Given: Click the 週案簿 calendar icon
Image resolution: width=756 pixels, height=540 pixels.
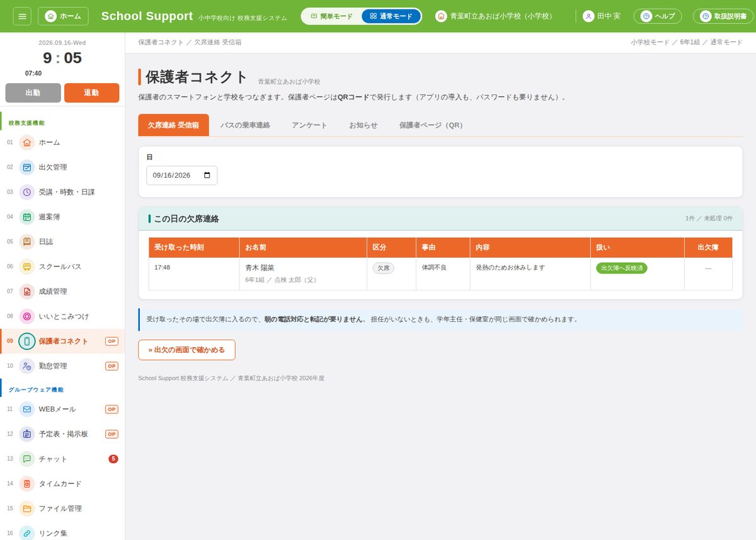Looking at the screenshot, I should click(x=26, y=217).
